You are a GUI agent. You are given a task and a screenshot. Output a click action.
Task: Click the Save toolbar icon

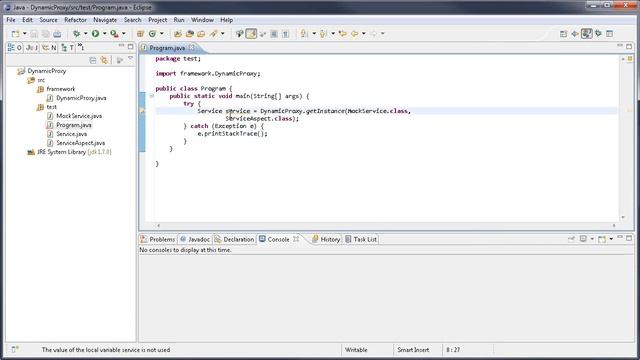click(34, 33)
